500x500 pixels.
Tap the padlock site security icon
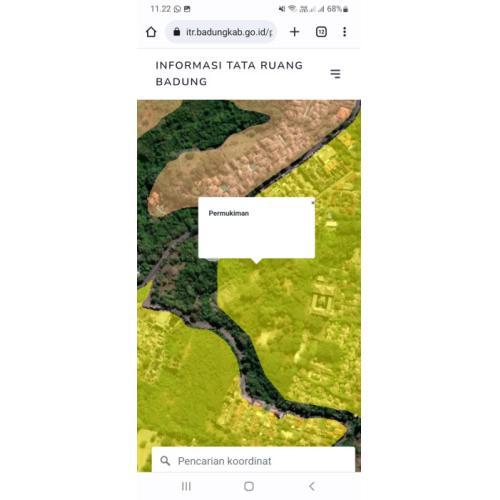[177, 32]
